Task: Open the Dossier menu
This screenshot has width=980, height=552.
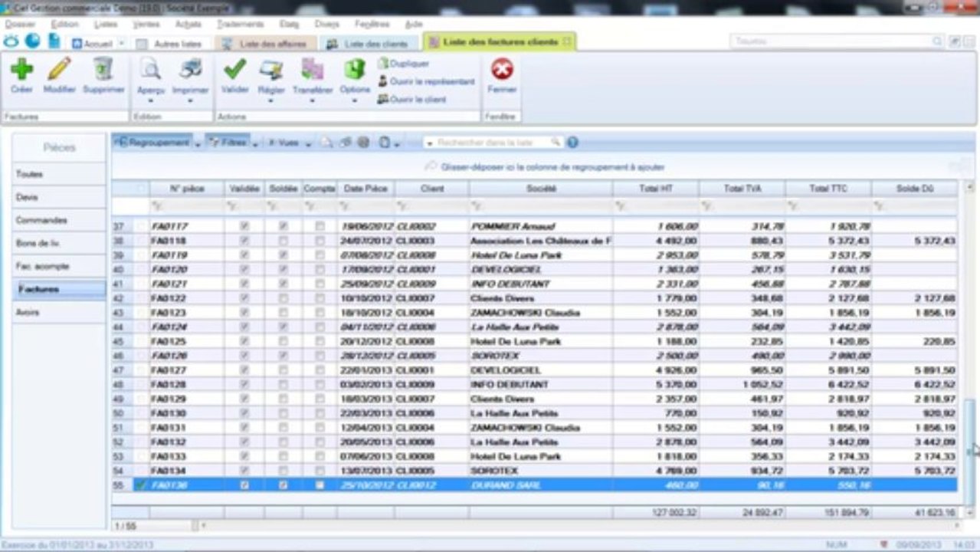Action: click(x=19, y=24)
